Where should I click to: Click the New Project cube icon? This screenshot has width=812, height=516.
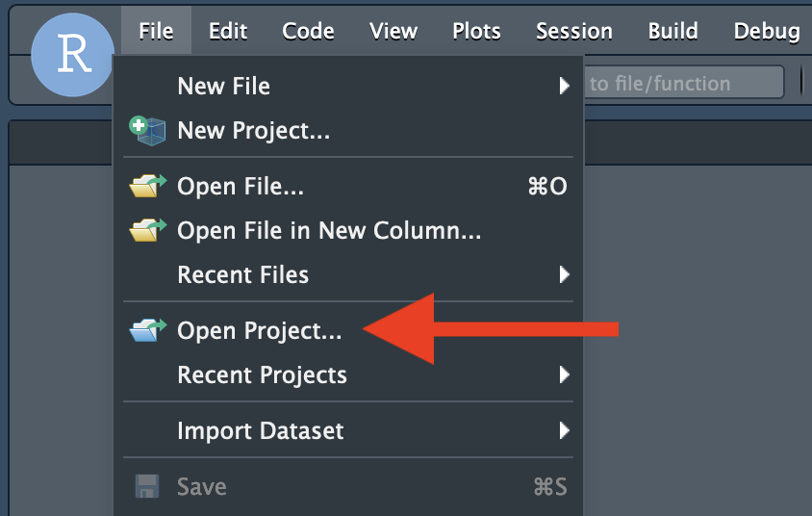pyautogui.click(x=147, y=131)
